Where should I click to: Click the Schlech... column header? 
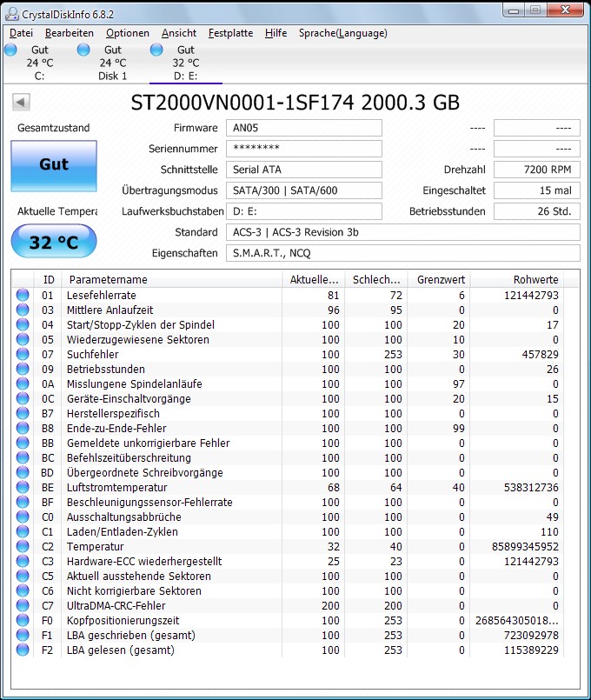pos(377,279)
